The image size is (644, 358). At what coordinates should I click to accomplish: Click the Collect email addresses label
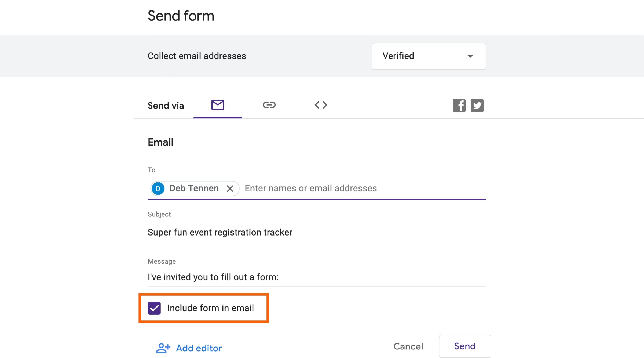[197, 56]
